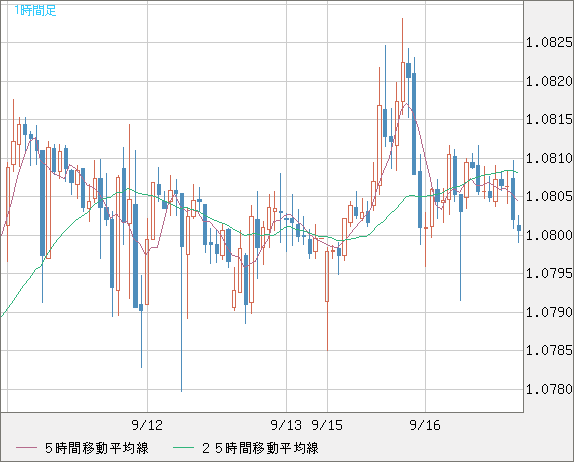Click the 5時間移動平均線 legend text
Image resolution: width=574 pixels, height=462 pixels.
click(97, 448)
